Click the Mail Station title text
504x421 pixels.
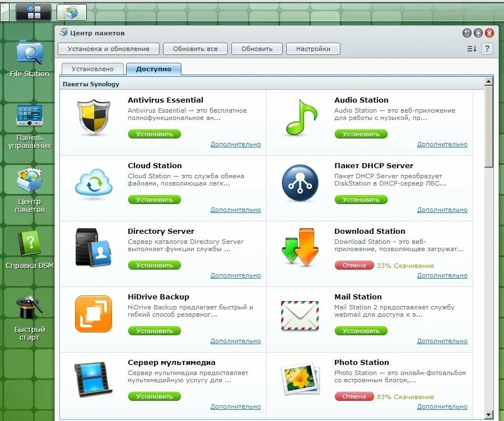[x=358, y=297]
